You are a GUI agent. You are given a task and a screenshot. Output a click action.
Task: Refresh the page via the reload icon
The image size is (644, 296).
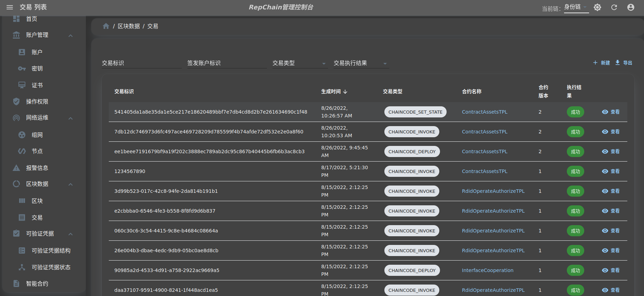(614, 7)
